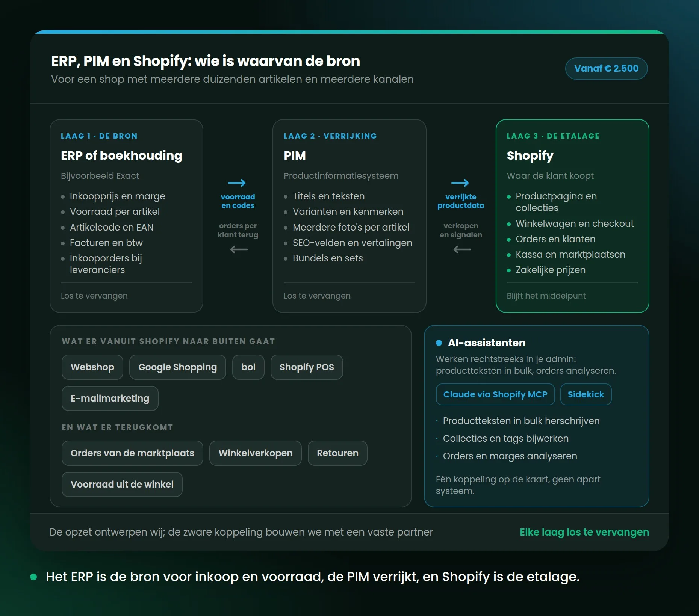Click the 'Vanaf € 2.500' price badge
This screenshot has height=616, width=699.
click(x=606, y=68)
